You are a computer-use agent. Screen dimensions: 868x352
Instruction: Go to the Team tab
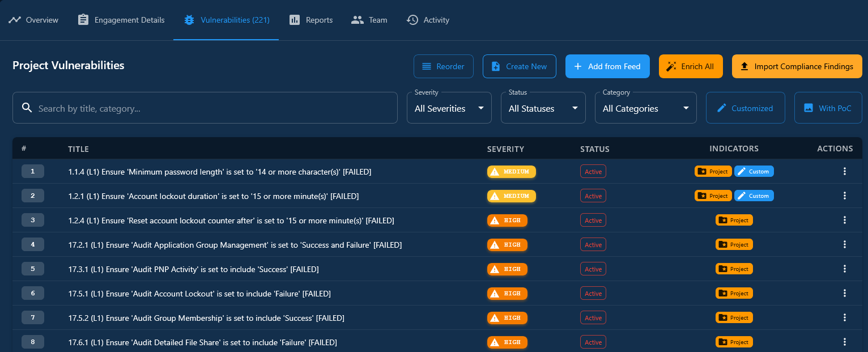[369, 20]
